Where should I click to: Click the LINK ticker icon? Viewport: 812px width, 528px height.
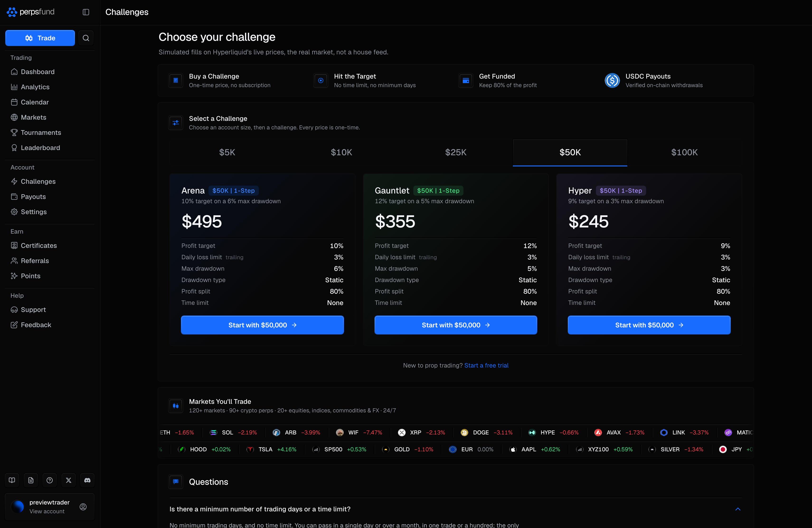click(664, 433)
